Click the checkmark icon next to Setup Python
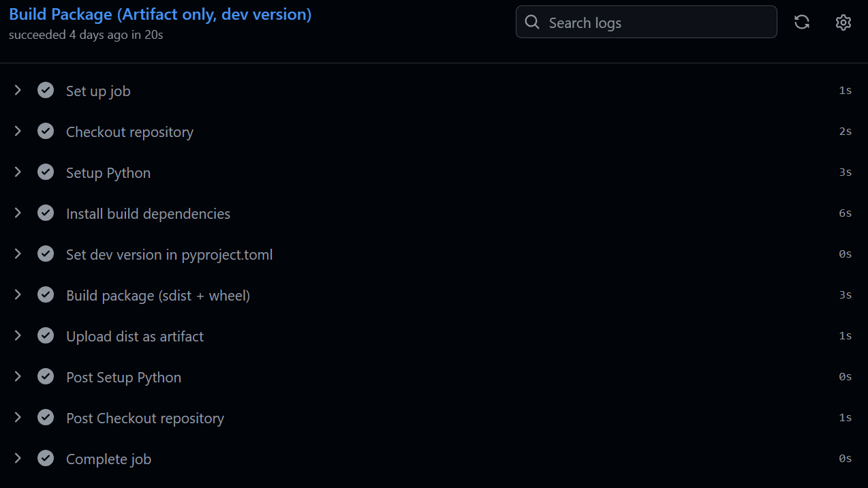This screenshot has height=488, width=868. click(x=46, y=172)
